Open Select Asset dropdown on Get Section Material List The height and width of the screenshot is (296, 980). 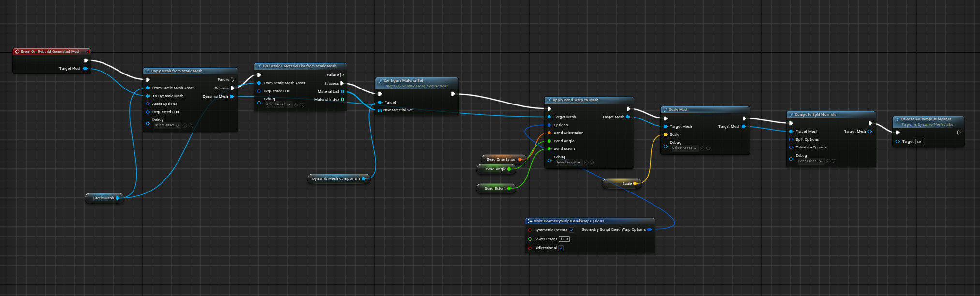coord(278,104)
